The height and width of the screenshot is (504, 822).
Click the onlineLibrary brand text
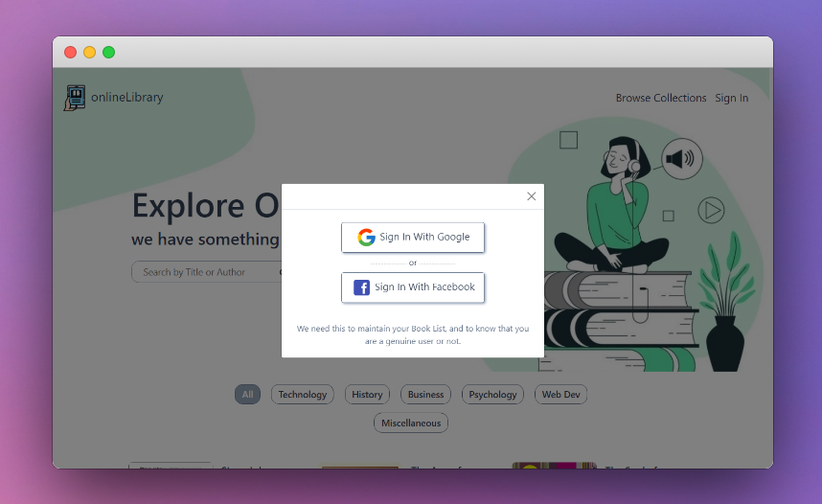click(x=127, y=97)
